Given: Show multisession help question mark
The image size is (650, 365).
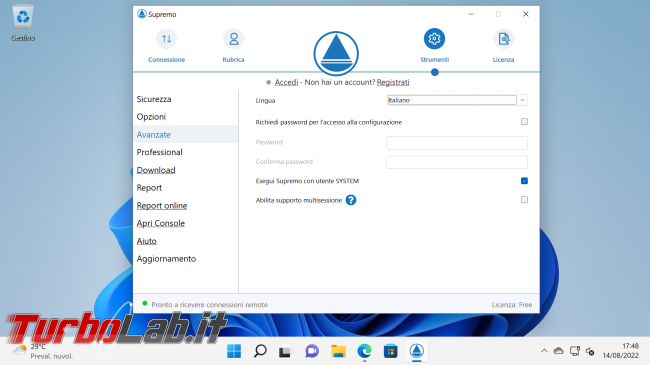Looking at the screenshot, I should [x=351, y=200].
